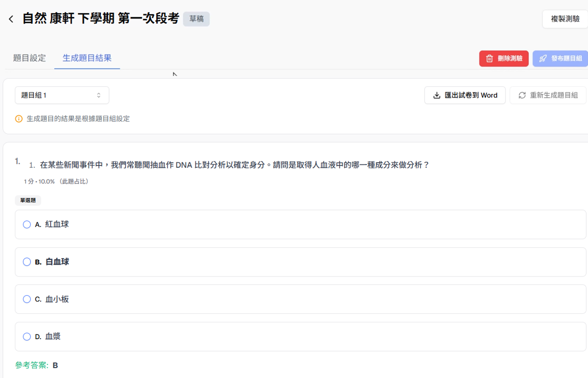
Task: Click the note 生成題目的結果是根據題目組設定
Action: tap(78, 119)
